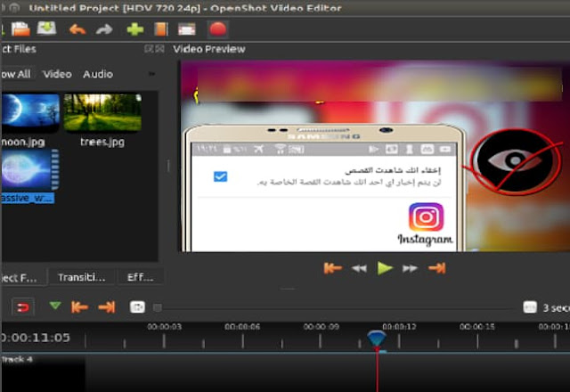Image resolution: width=570 pixels, height=392 pixels.
Task: Redo the last undone action
Action: coord(104,29)
